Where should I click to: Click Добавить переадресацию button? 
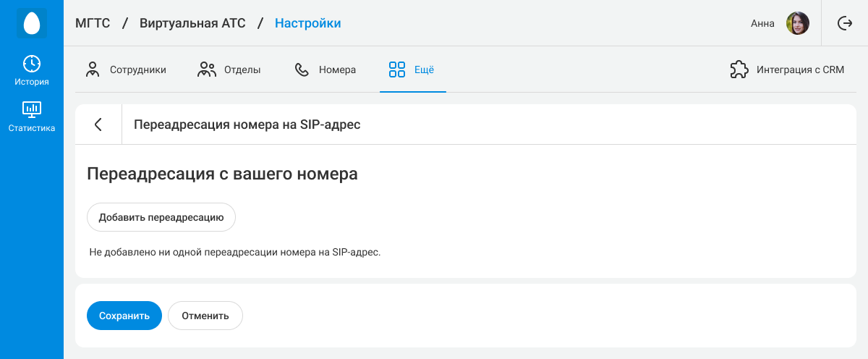pyautogui.click(x=161, y=217)
